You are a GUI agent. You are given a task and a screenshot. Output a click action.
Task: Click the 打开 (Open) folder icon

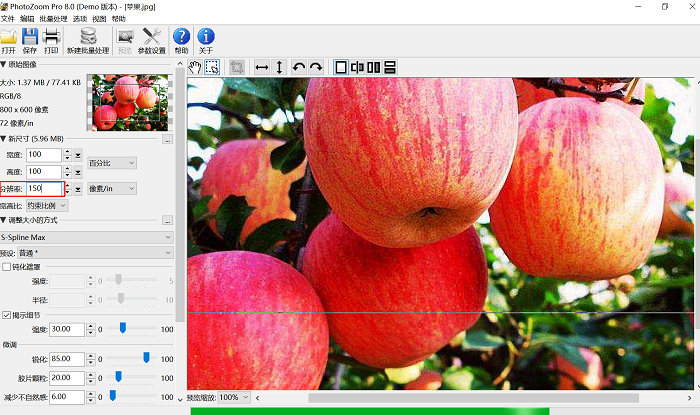(x=9, y=39)
